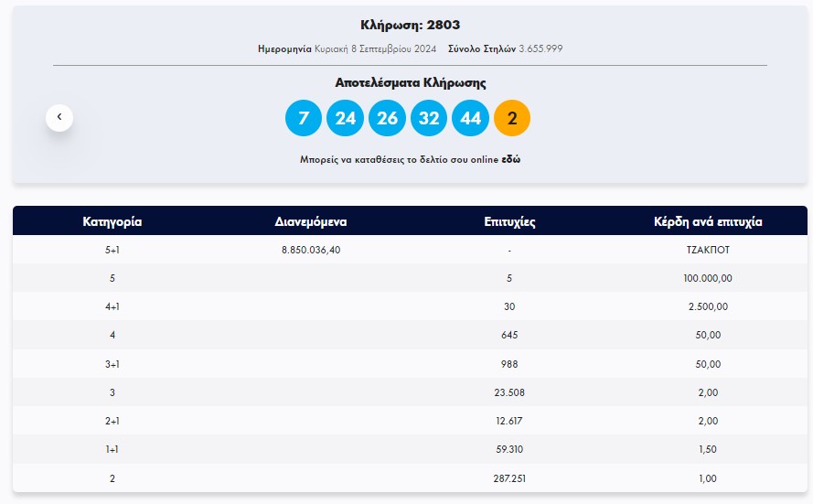Click the 'ΤΖΑΚΠΟΤ' cell
Image resolution: width=813 pixels, height=504 pixels.
[x=708, y=250]
